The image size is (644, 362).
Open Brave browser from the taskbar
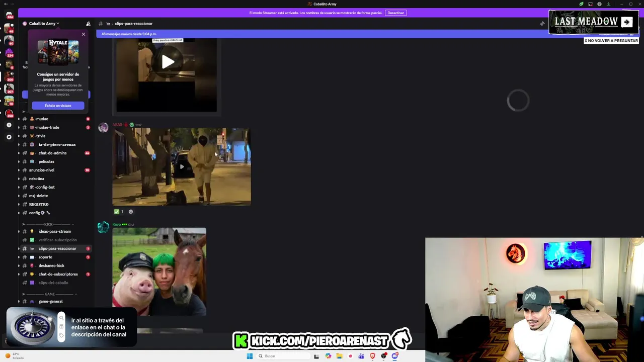(372, 356)
